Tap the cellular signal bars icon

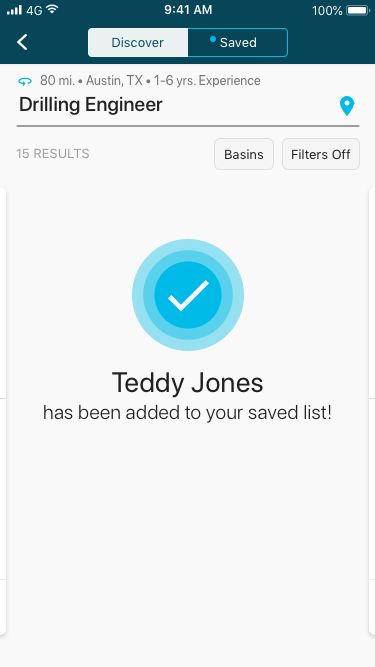tap(14, 10)
